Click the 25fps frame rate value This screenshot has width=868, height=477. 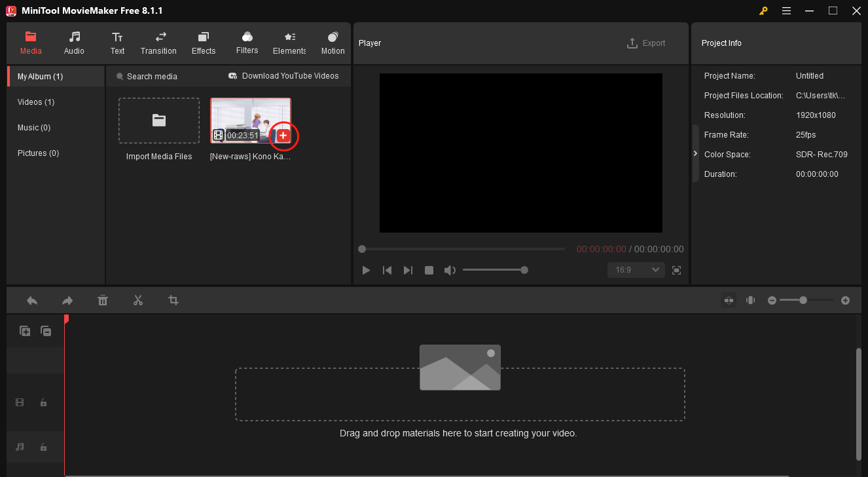point(805,135)
